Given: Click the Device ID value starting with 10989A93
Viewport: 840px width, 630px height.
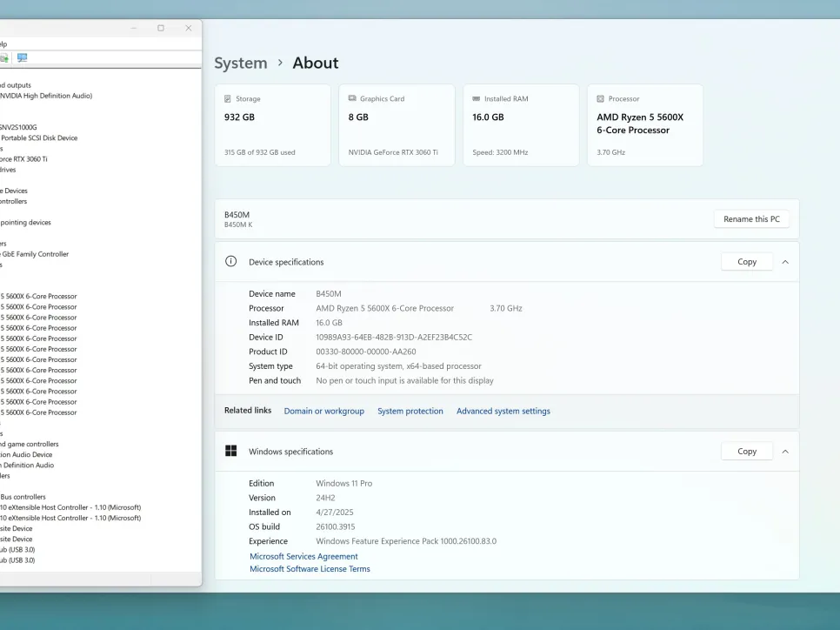Looking at the screenshot, I should tap(394, 338).
